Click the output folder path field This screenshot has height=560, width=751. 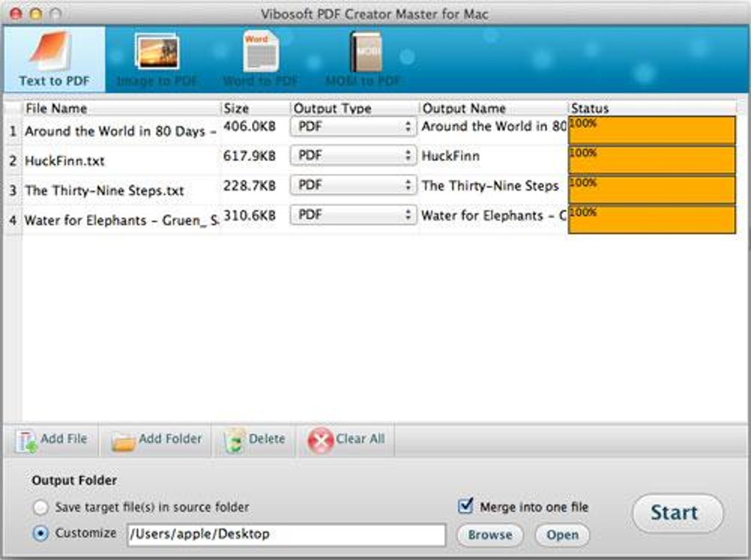[x=286, y=535]
